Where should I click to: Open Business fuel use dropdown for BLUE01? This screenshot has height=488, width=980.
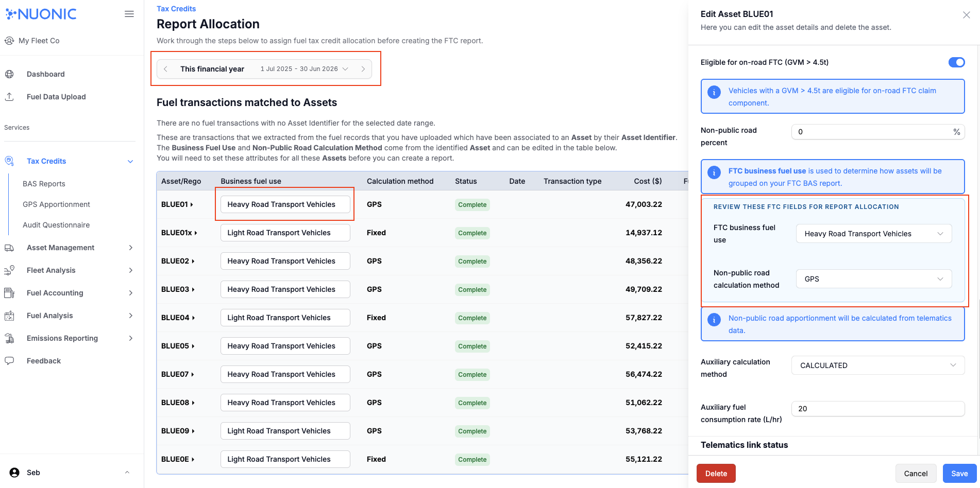[285, 204]
